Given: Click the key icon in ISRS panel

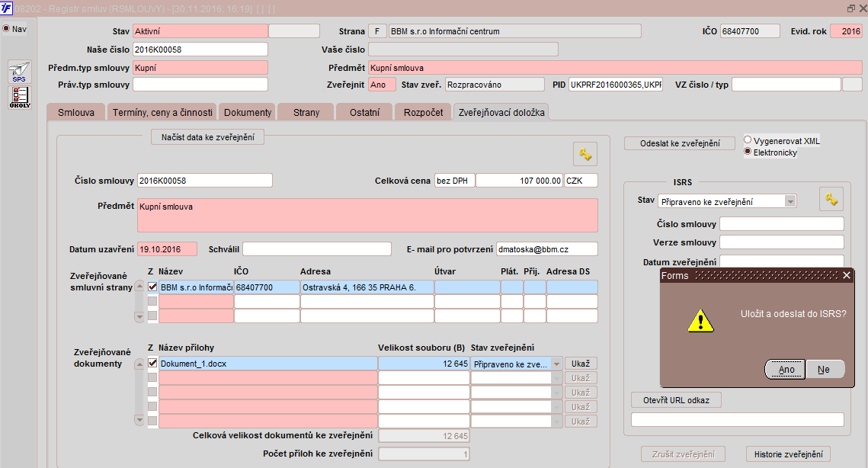Looking at the screenshot, I should (x=831, y=199).
